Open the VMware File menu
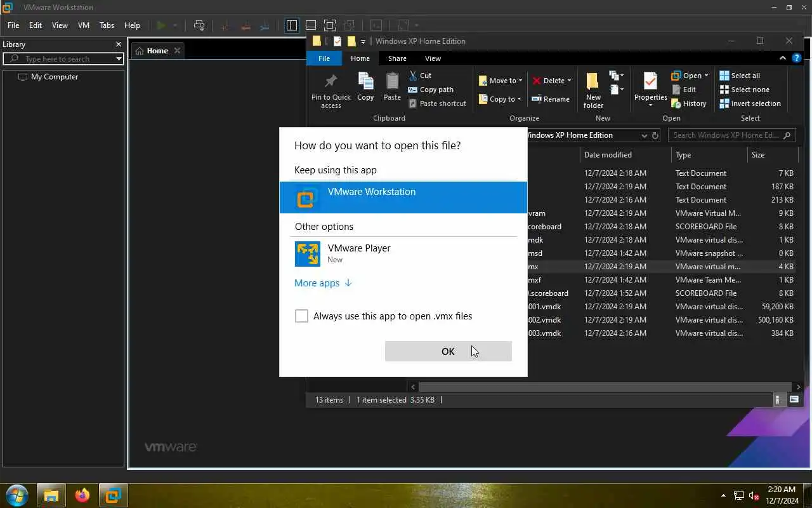This screenshot has width=812, height=508. [13, 25]
